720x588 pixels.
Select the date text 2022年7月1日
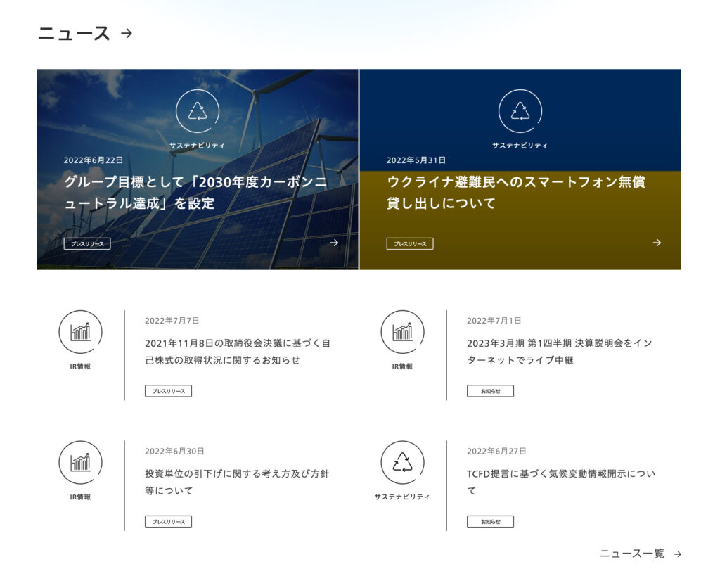click(x=494, y=321)
